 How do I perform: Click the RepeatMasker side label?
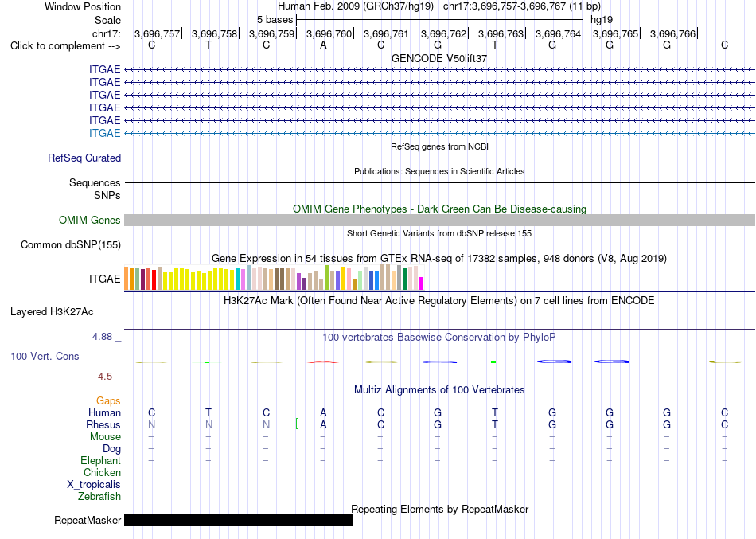88,520
